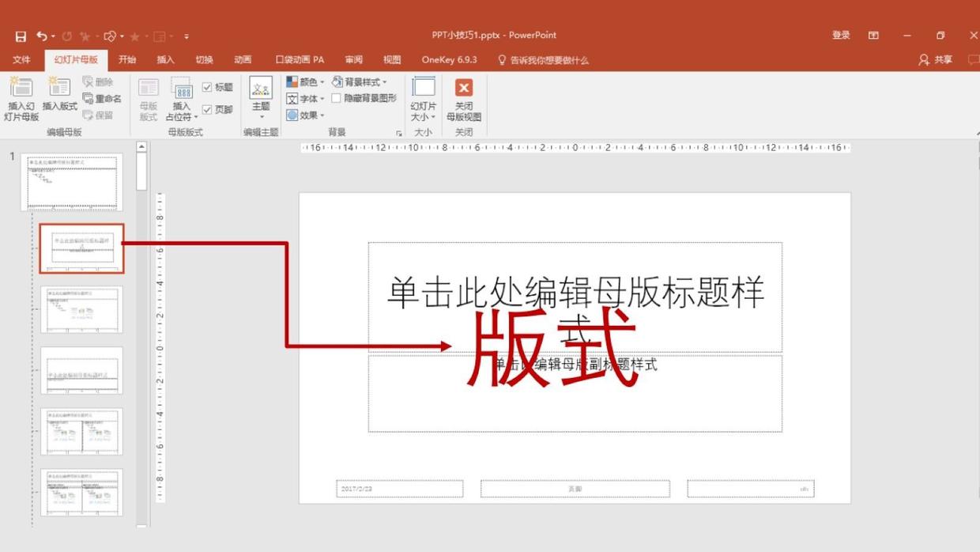Viewport: 980px width, 552px height.
Task: Open the File (文件) menu tab
Action: pyautogui.click(x=21, y=60)
